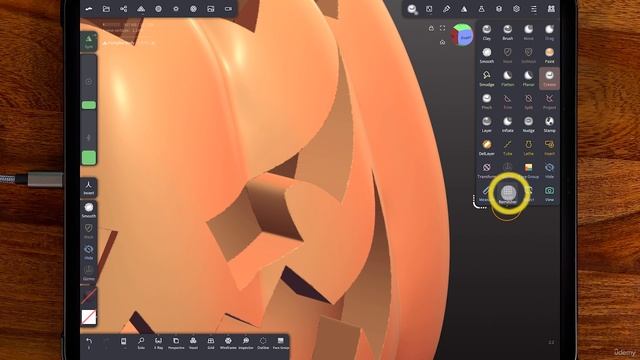Select the Split tool

click(528, 102)
